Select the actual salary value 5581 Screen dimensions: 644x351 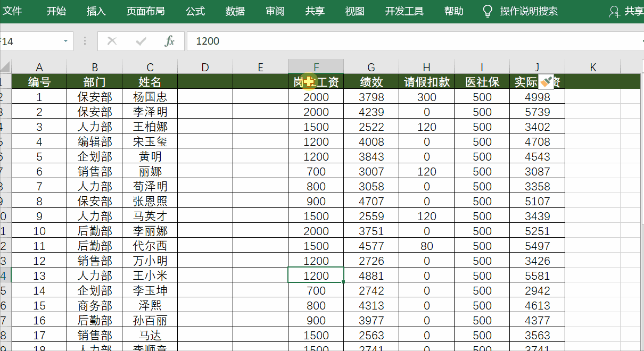click(538, 275)
